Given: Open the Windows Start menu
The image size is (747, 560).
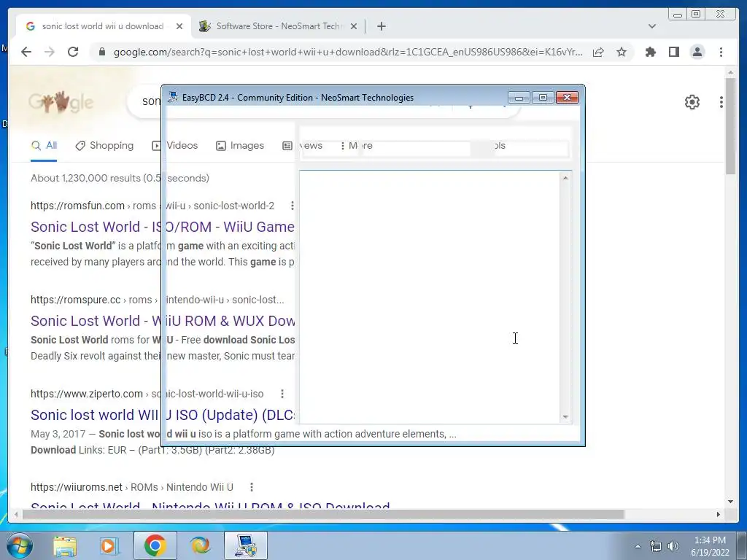Looking at the screenshot, I should coord(19,545).
